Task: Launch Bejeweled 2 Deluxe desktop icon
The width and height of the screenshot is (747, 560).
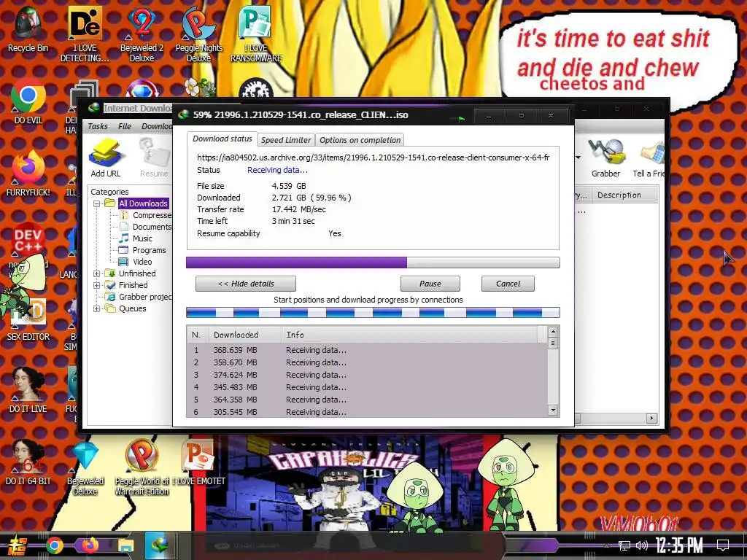Action: (x=142, y=34)
